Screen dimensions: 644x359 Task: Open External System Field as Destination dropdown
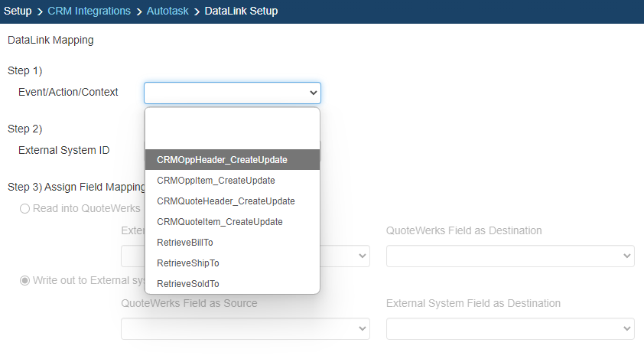(510, 328)
